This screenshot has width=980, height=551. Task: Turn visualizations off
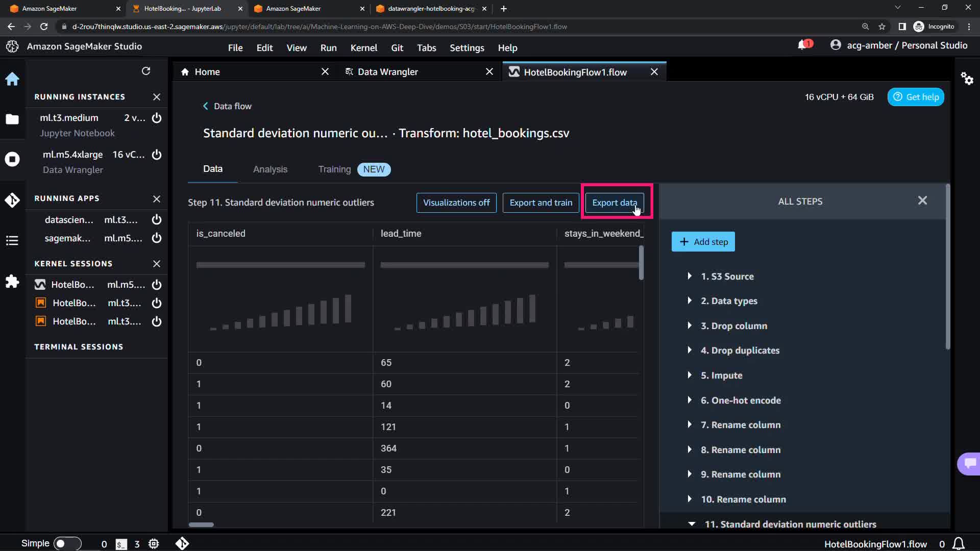456,203
